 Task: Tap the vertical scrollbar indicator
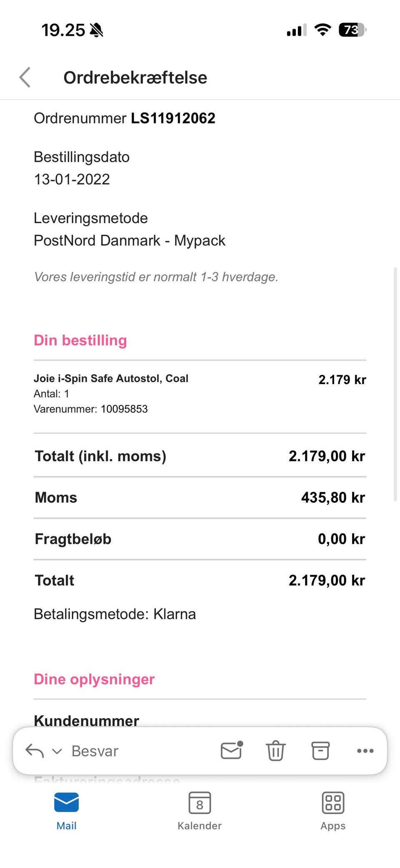click(395, 384)
